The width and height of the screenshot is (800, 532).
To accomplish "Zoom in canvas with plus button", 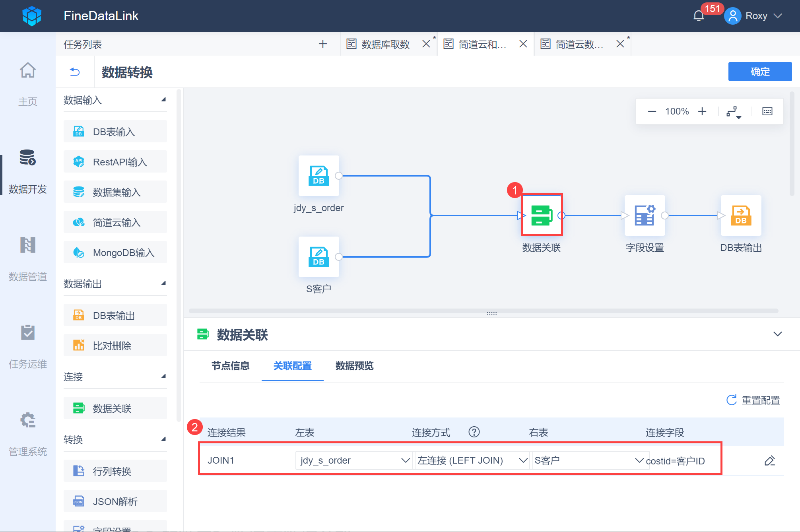I will tap(702, 111).
